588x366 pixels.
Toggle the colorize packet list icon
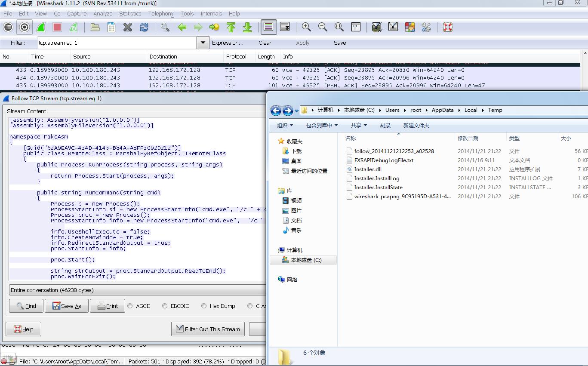(x=268, y=27)
